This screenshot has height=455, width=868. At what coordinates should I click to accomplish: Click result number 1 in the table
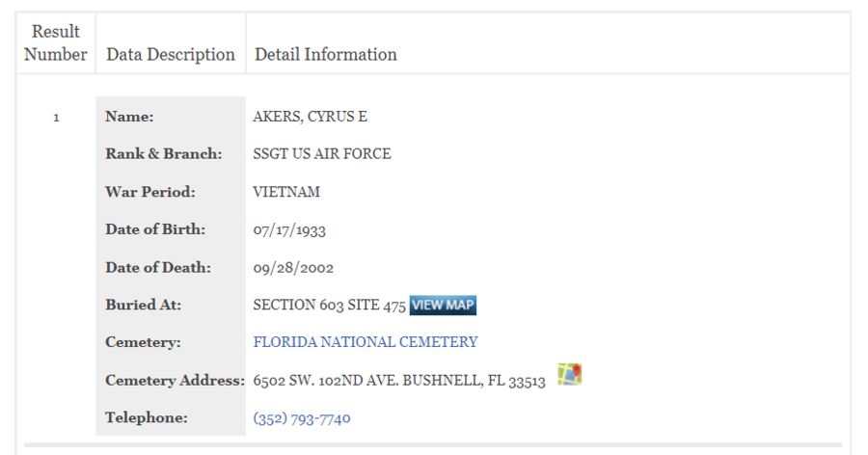pyautogui.click(x=56, y=118)
